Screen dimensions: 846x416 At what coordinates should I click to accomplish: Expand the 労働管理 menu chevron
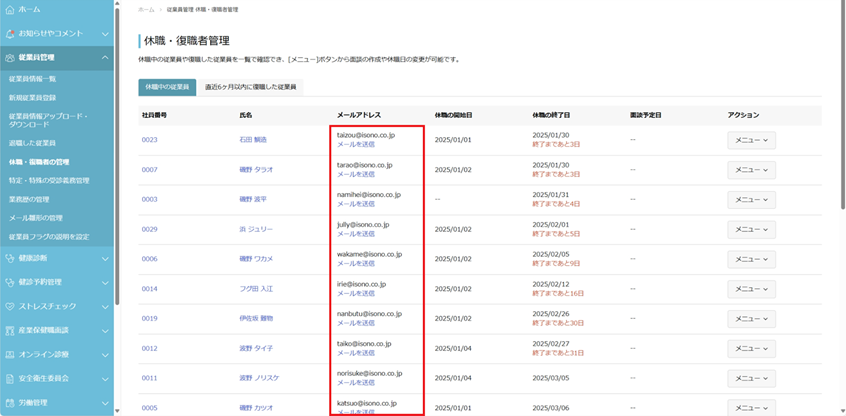click(105, 403)
